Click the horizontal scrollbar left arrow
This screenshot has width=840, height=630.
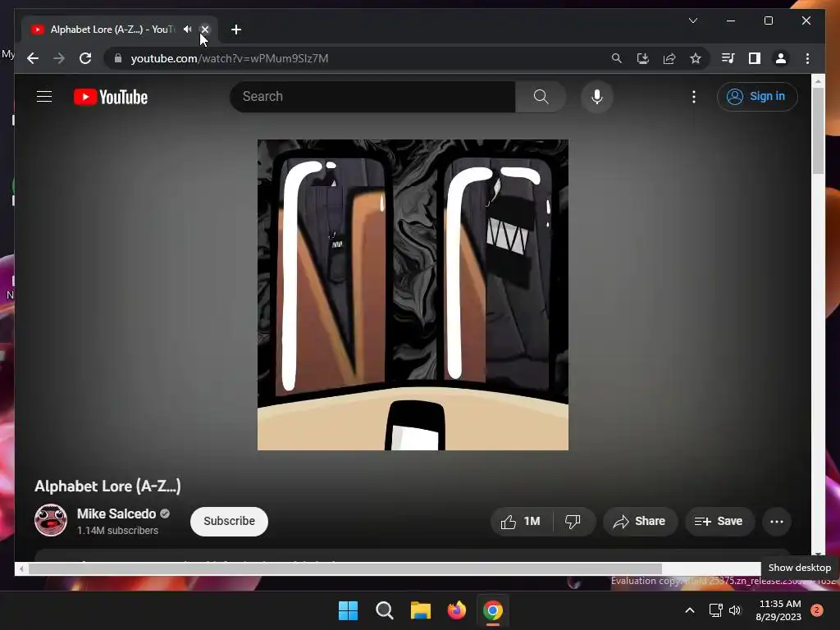point(21,569)
